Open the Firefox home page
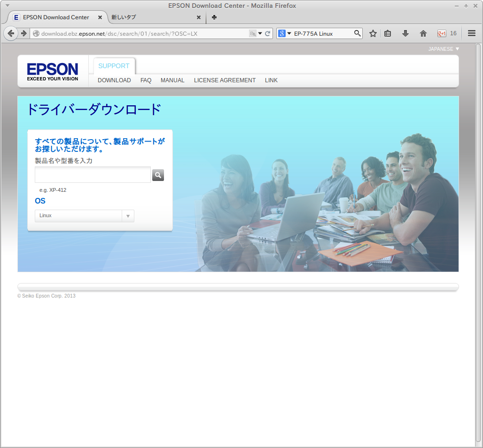 click(423, 33)
